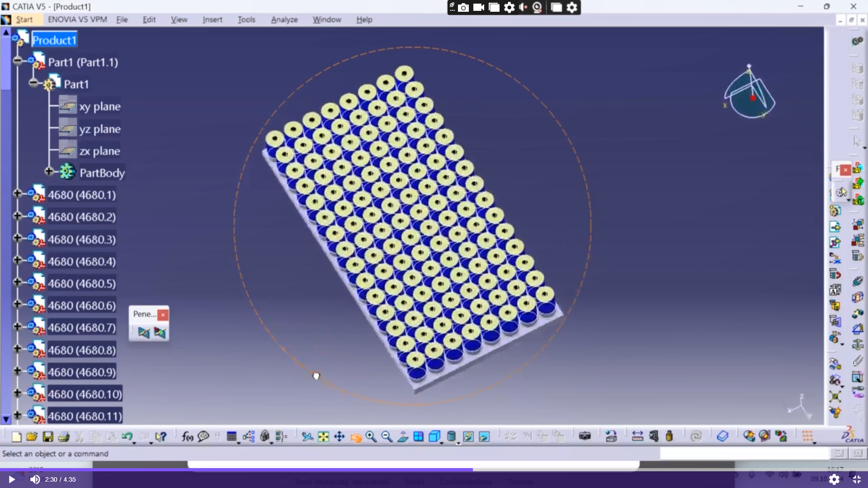
Task: Expand the PartBody tree node
Action: click(x=49, y=172)
